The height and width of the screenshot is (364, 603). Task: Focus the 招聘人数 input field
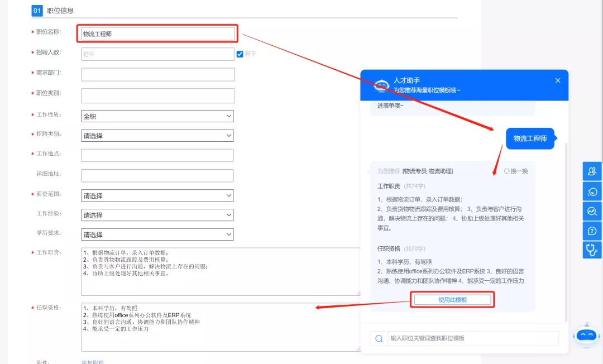(x=158, y=54)
